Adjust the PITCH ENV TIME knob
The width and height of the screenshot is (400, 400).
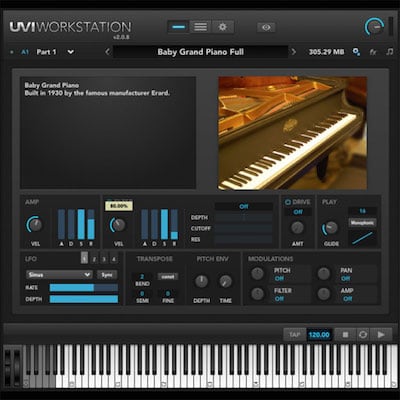(x=225, y=282)
